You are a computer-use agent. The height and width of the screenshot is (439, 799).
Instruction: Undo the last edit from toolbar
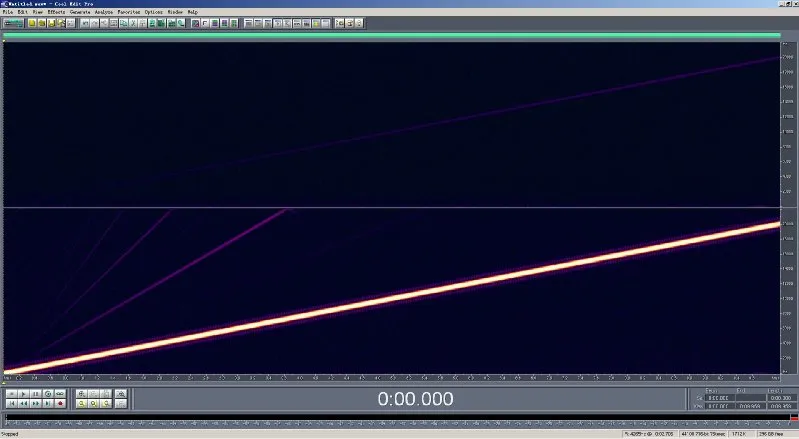[x=86, y=23]
